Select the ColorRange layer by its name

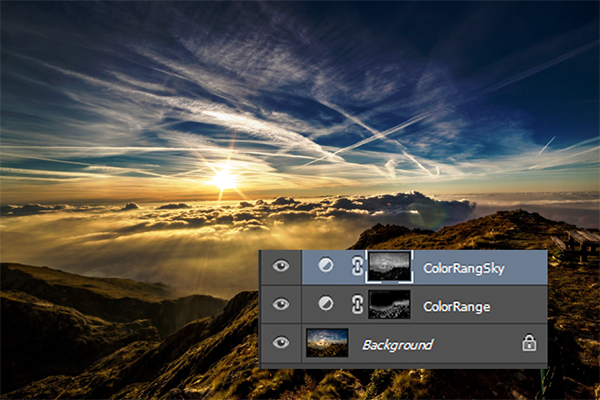pos(456,306)
